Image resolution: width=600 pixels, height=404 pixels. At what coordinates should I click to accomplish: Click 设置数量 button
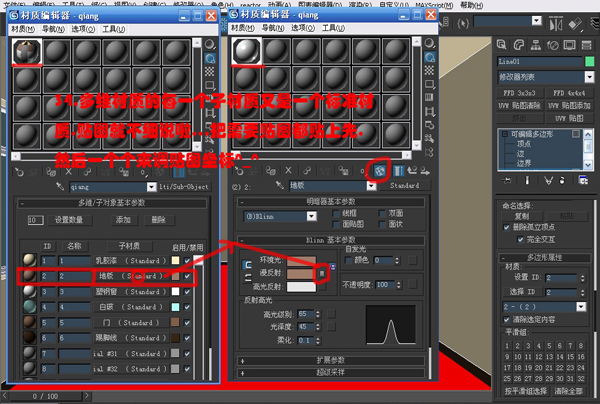[69, 220]
